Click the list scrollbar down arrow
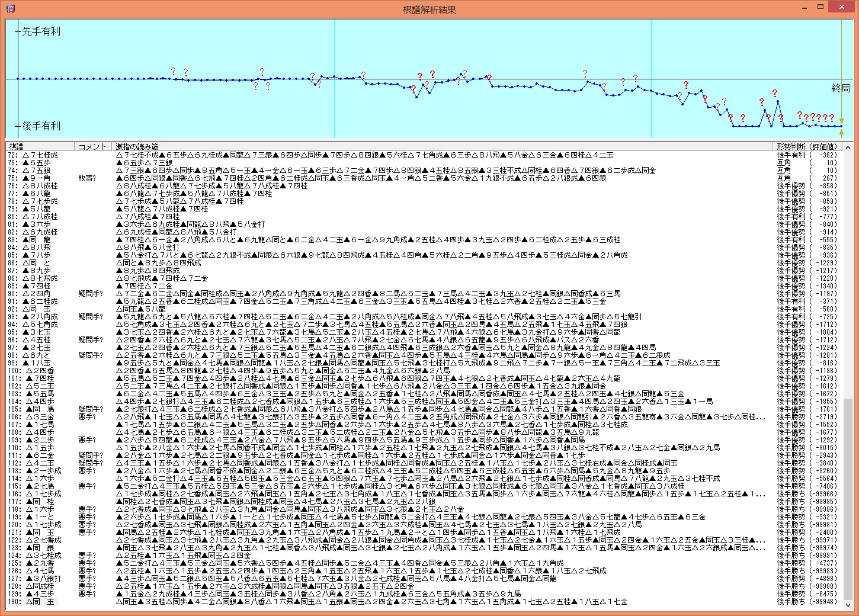Screen dimensions: 859x616 (848, 605)
